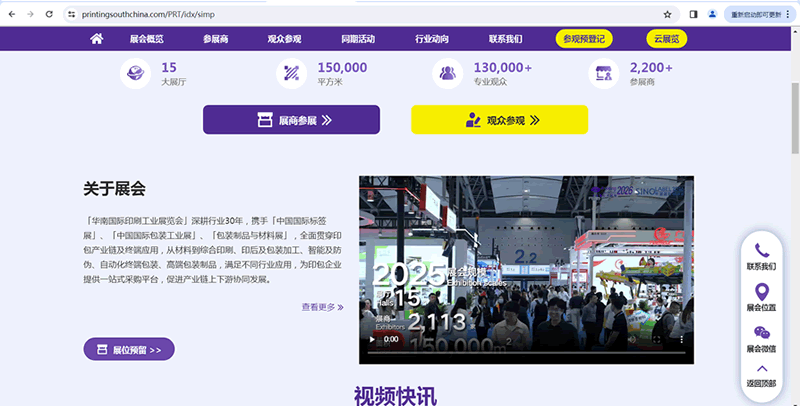Open the video more options menu
This screenshot has height=406, width=800.
tap(682, 339)
